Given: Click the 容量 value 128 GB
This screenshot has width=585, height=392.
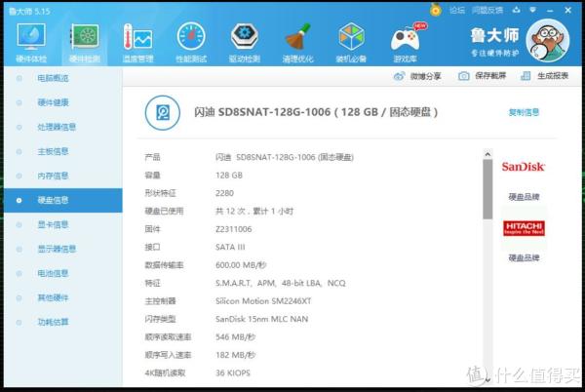Looking at the screenshot, I should coord(229,176).
